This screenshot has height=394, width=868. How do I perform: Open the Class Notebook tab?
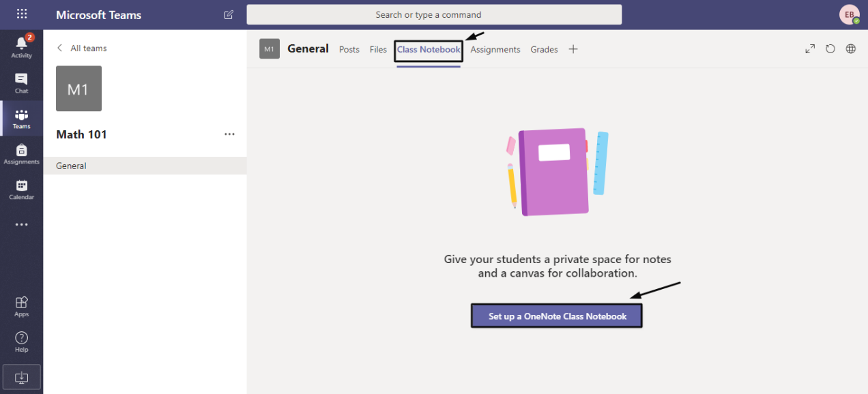[429, 49]
